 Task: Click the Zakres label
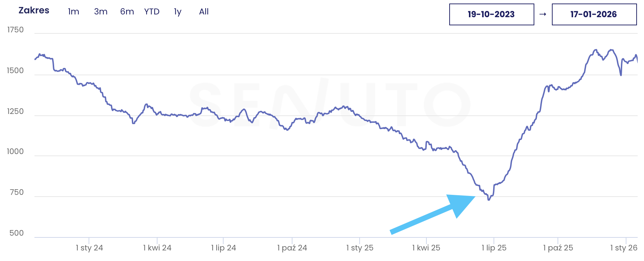pos(34,11)
